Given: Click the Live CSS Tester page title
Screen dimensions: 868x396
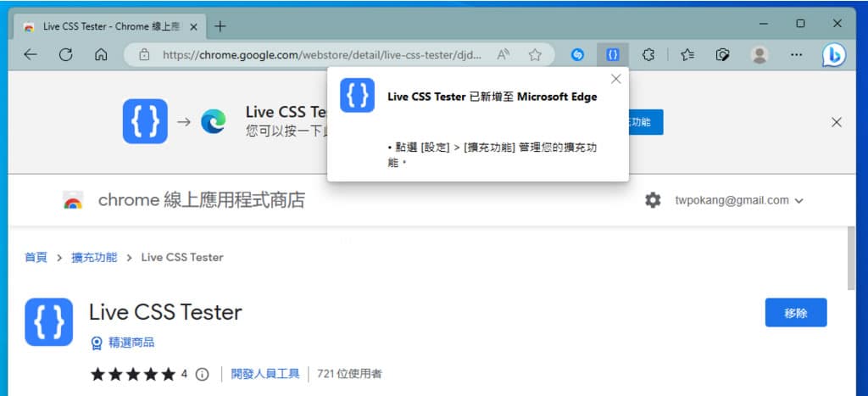Looking at the screenshot, I should click(x=165, y=313).
